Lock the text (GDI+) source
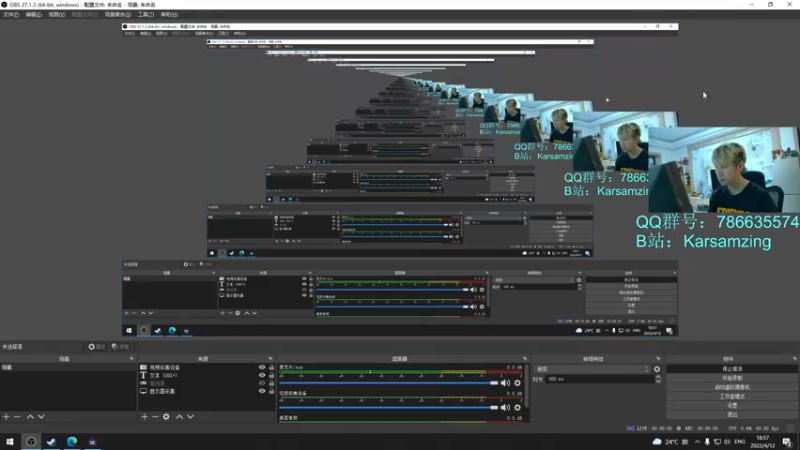Screen dimensions: 800x450 point(271,375)
